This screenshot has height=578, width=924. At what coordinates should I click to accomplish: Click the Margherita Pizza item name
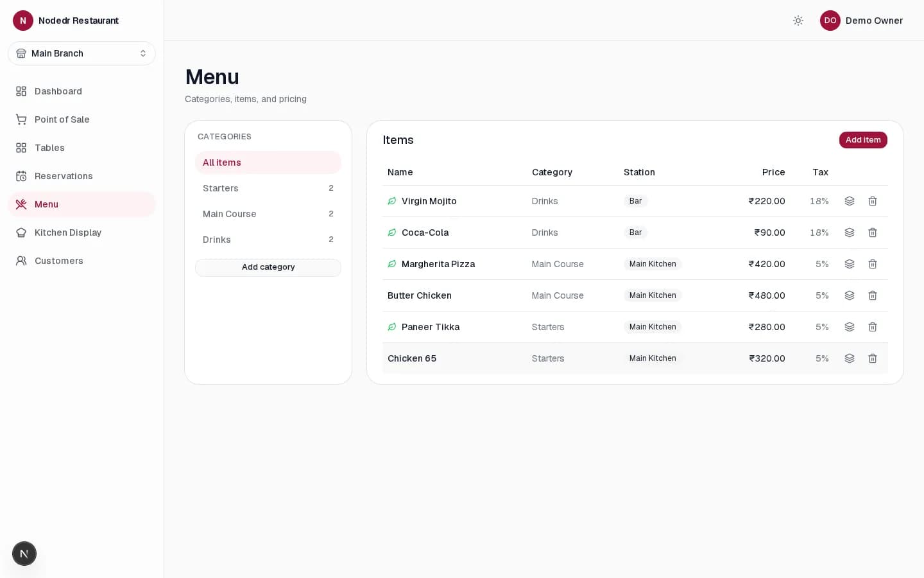[x=438, y=264]
